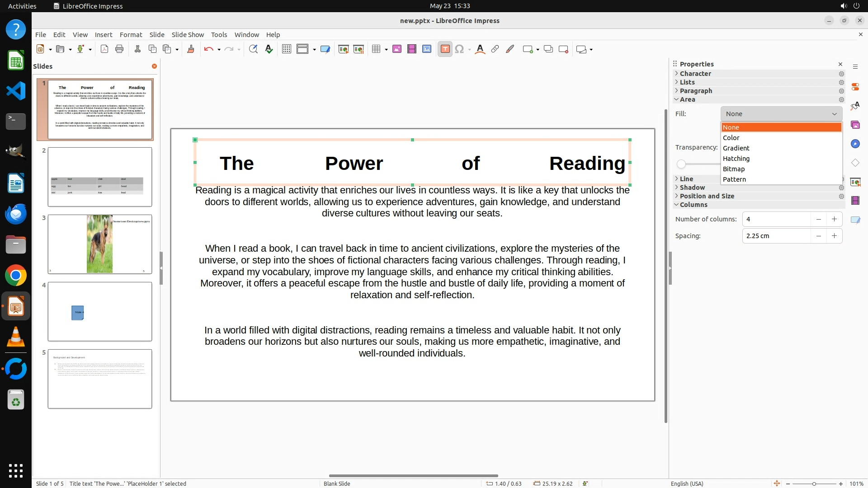Viewport: 868px width, 488px height.
Task: Open the Format menu
Action: pos(131,34)
